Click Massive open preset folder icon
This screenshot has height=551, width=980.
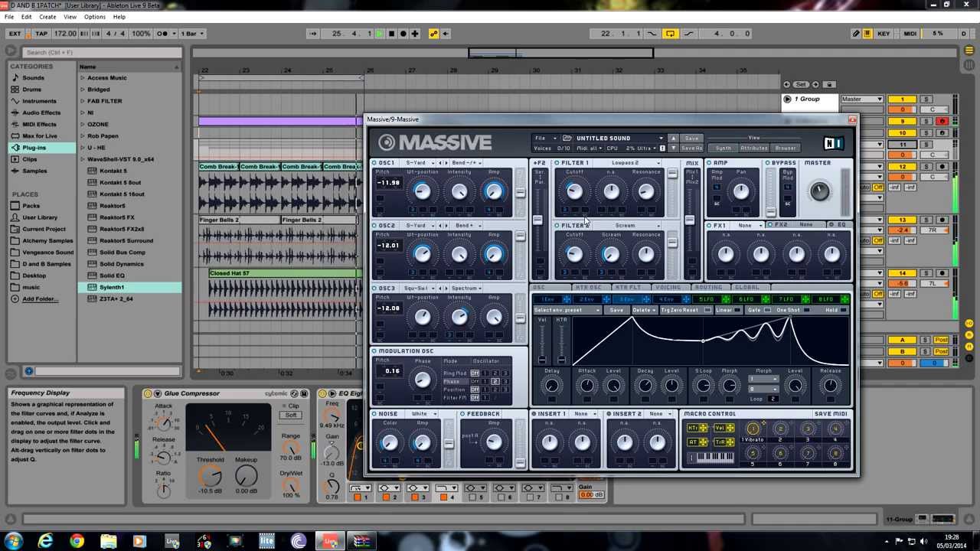[x=567, y=139]
